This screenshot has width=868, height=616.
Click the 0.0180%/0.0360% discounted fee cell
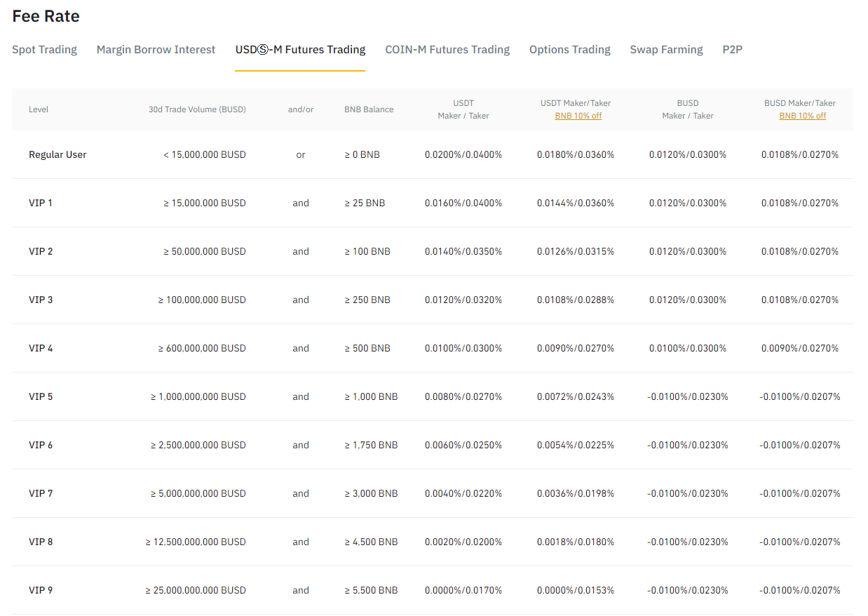pos(576,154)
